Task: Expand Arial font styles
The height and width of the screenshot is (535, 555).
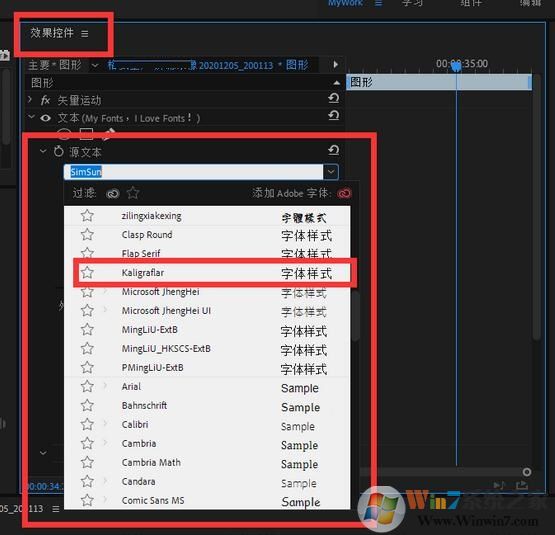Action: pyautogui.click(x=105, y=386)
